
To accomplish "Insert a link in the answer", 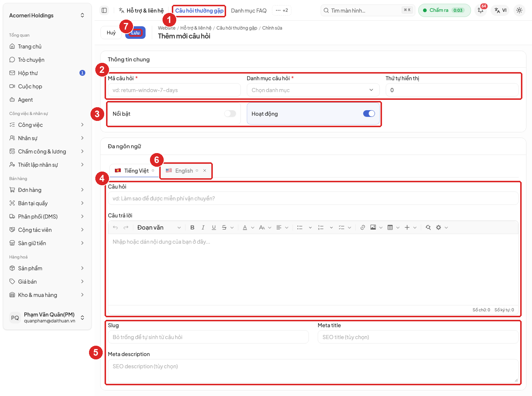I will (363, 227).
